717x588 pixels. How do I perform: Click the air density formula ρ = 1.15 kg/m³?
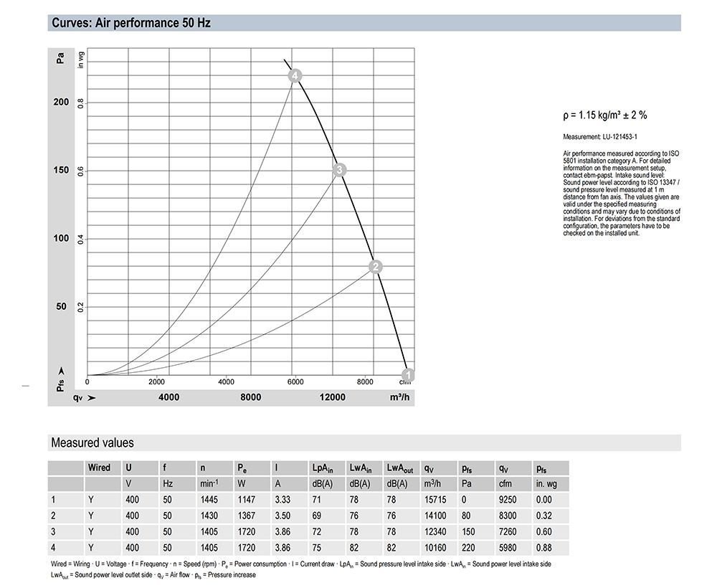pos(606,115)
